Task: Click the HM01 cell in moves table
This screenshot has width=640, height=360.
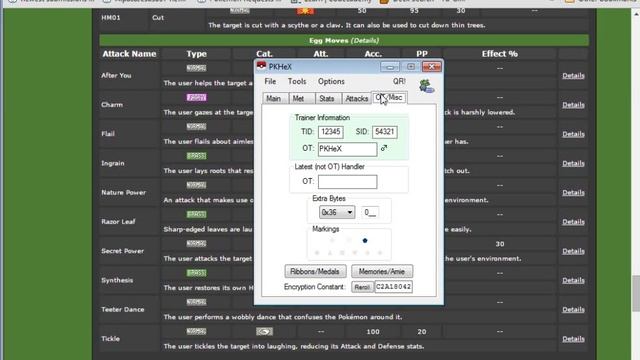Action: (x=111, y=18)
